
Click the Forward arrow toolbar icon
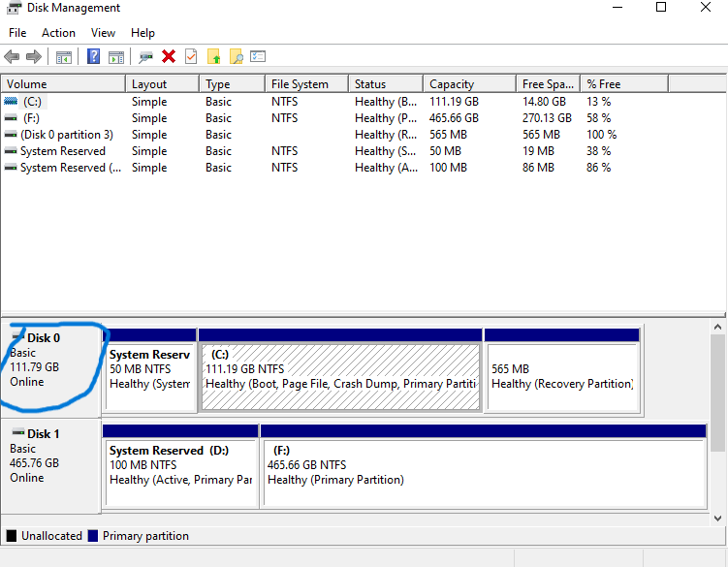click(33, 56)
